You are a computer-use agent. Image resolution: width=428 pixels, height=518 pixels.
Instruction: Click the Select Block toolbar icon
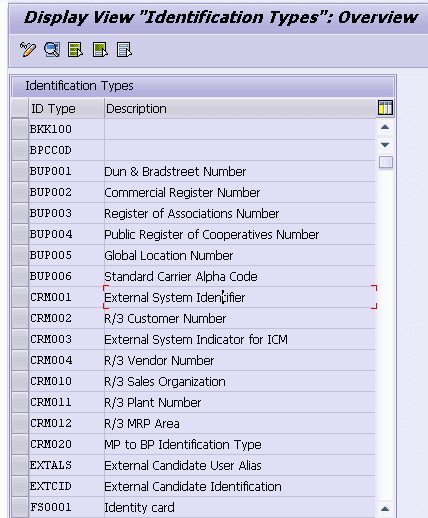pos(100,50)
